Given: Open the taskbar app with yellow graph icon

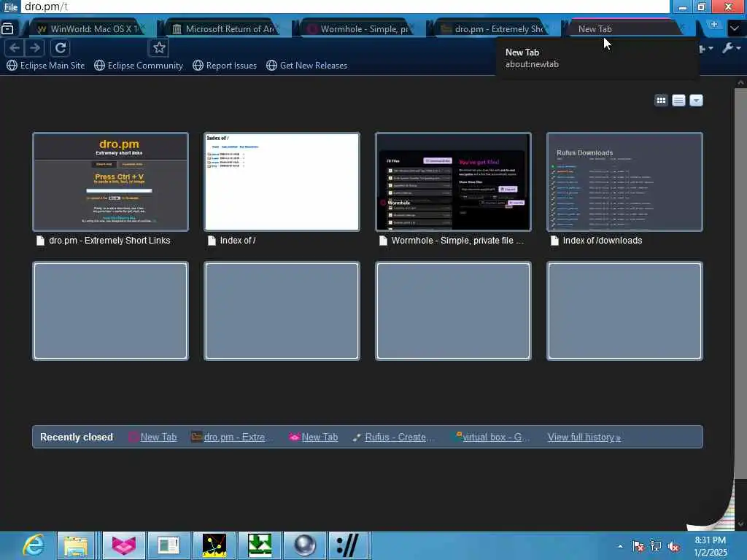Looking at the screenshot, I should 214,545.
